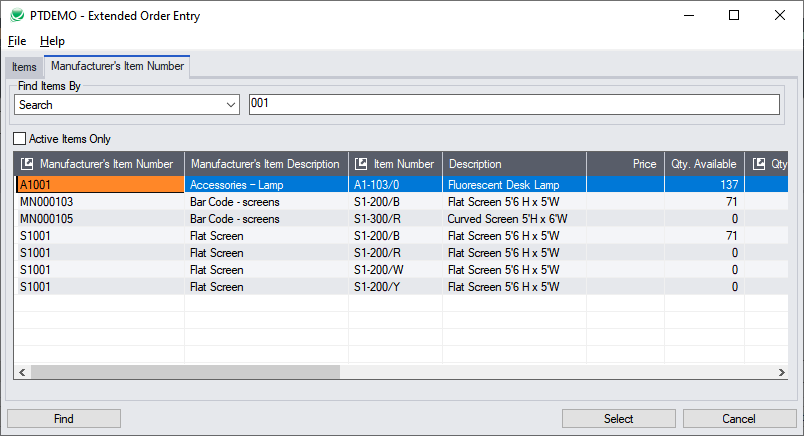804x436 pixels.
Task: Click Bar Code - screens in MN000103 row
Action: 266,202
